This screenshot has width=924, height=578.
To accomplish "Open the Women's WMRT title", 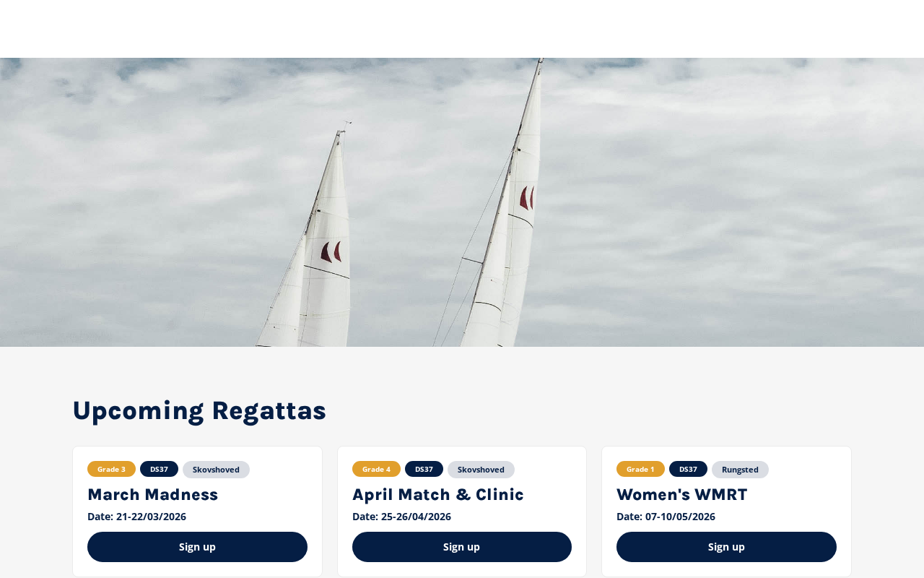I will (x=682, y=495).
